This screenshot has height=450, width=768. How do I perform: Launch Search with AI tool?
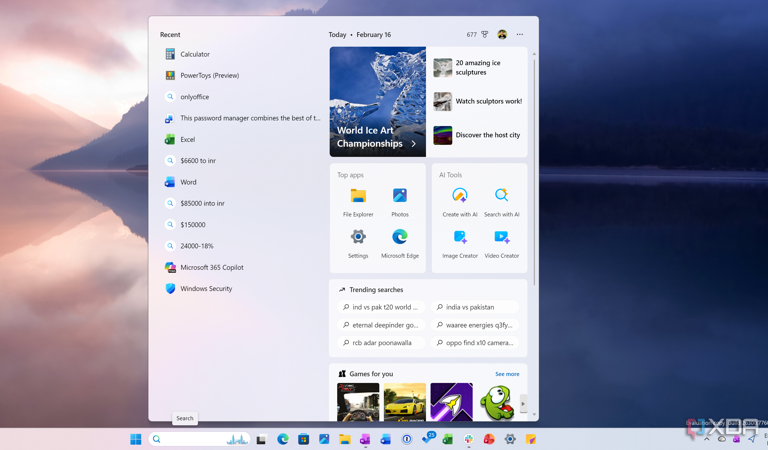[502, 203]
